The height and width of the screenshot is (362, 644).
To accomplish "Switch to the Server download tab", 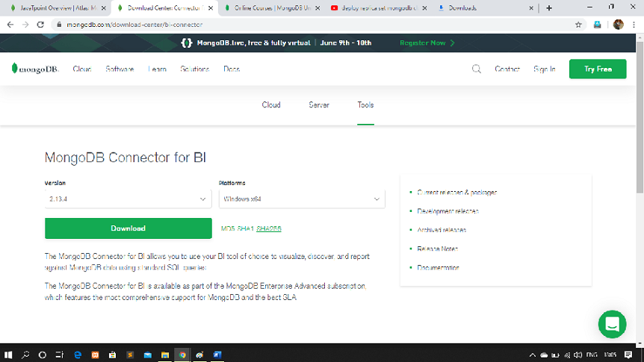I will click(319, 105).
